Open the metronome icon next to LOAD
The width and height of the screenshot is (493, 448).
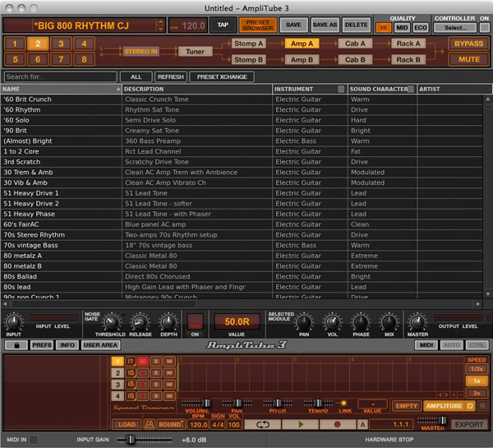click(x=150, y=424)
